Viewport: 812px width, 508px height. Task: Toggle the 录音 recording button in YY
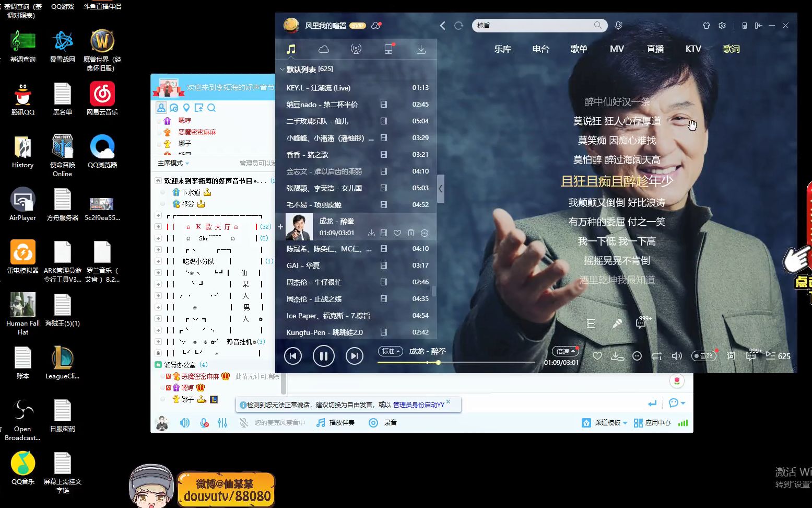pos(383,423)
